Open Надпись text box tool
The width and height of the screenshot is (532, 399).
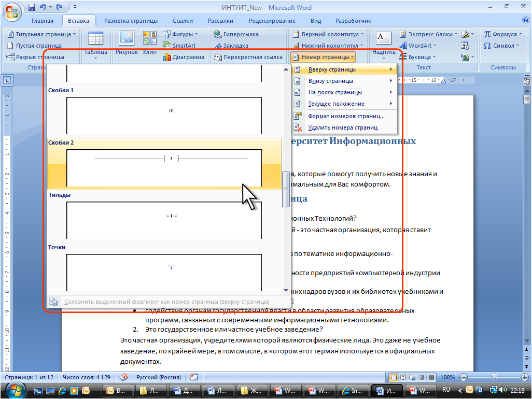coord(384,45)
